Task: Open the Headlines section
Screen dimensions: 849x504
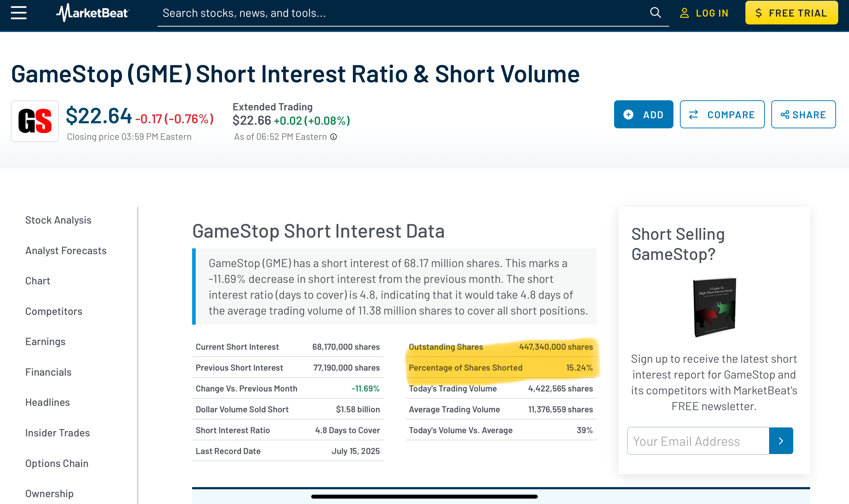Action: click(x=47, y=402)
